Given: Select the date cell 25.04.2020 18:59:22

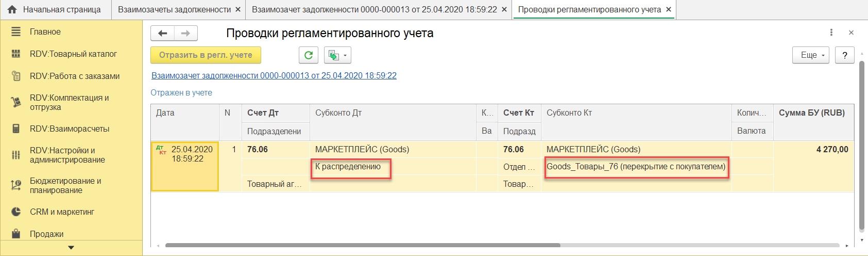Looking at the screenshot, I should click(x=185, y=166).
